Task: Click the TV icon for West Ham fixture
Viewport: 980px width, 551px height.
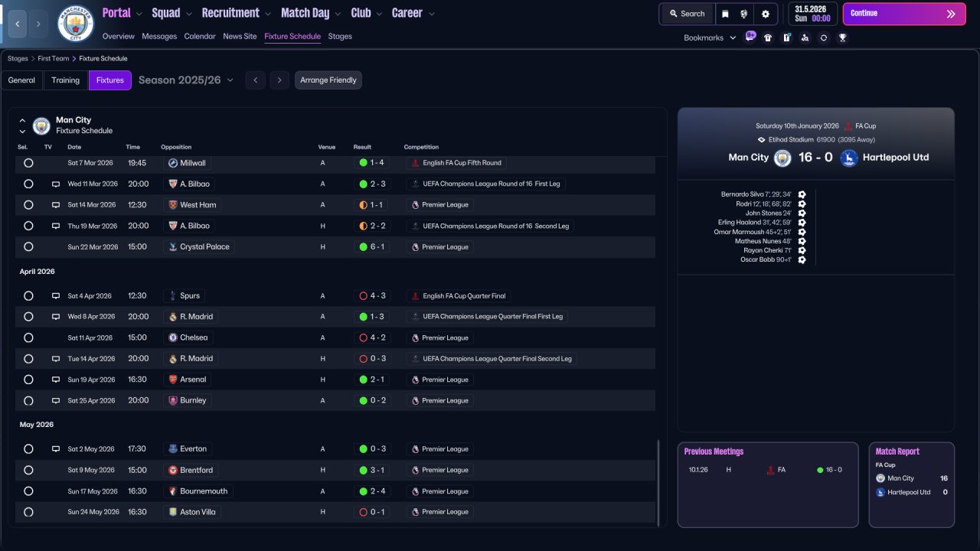Action: pos(56,205)
